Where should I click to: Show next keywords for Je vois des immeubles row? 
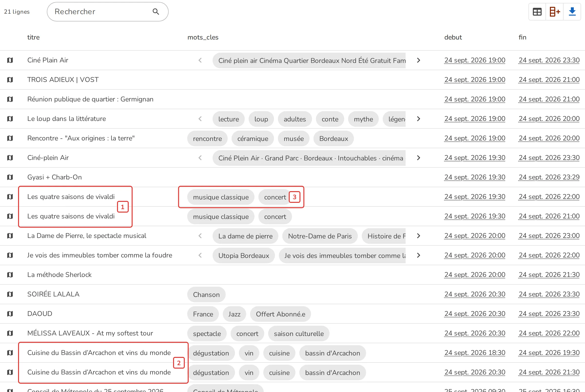[419, 255]
